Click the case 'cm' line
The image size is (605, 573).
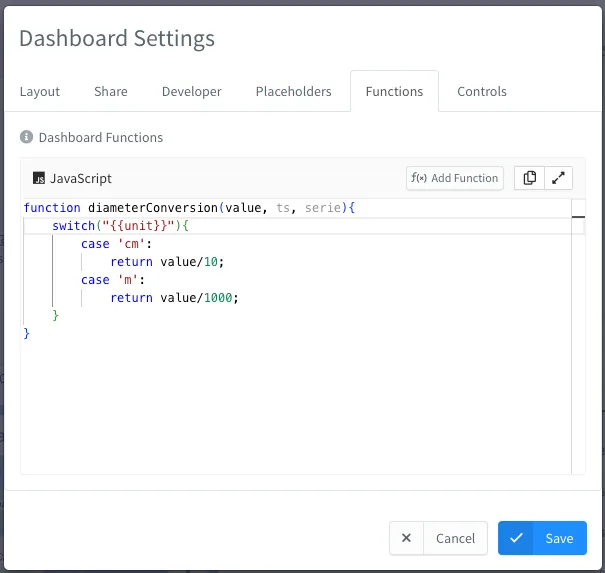pyautogui.click(x=117, y=243)
